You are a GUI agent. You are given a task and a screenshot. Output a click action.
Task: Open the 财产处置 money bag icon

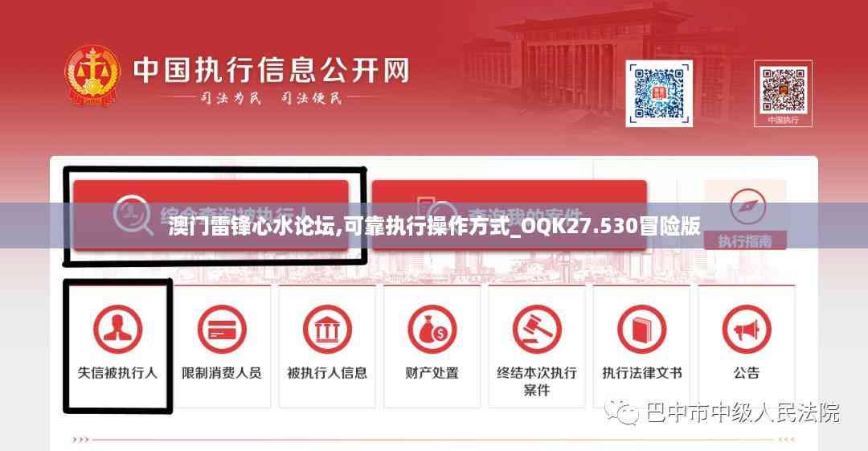pyautogui.click(x=432, y=330)
